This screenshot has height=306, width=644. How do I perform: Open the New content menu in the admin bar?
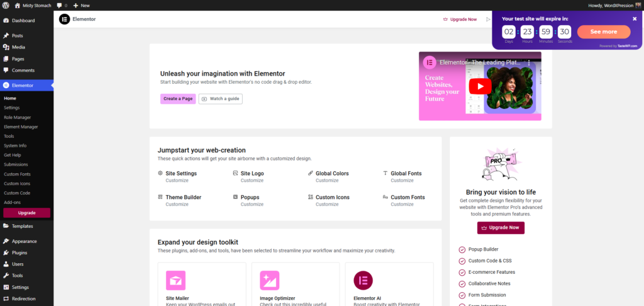pyautogui.click(x=81, y=5)
